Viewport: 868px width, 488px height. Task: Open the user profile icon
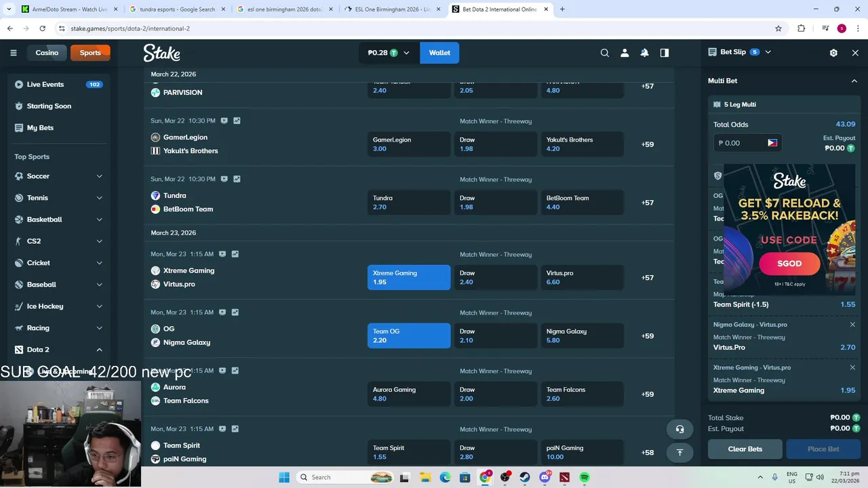click(x=625, y=53)
